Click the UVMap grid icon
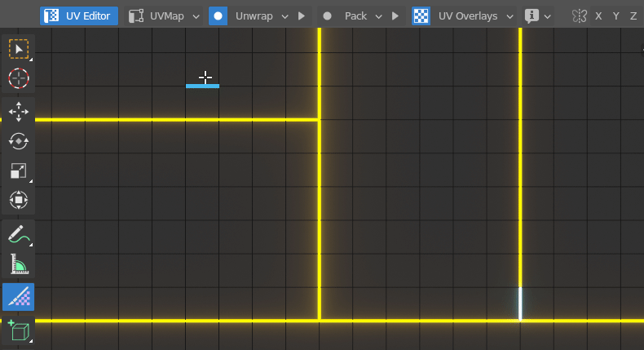The image size is (644, 350). click(x=136, y=16)
